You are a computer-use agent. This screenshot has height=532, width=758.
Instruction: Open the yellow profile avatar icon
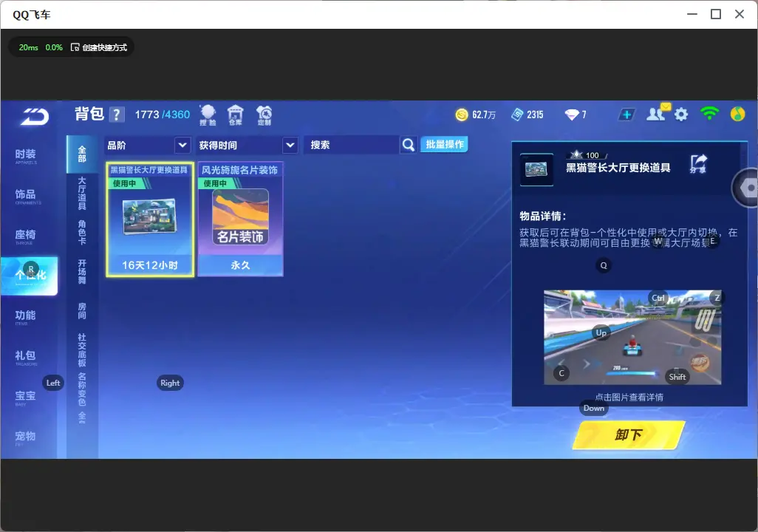pos(737,114)
